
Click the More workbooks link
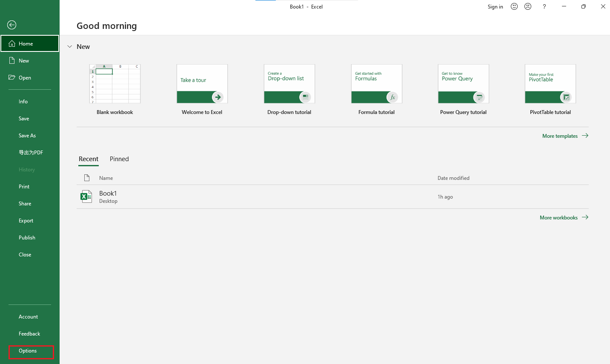click(564, 218)
